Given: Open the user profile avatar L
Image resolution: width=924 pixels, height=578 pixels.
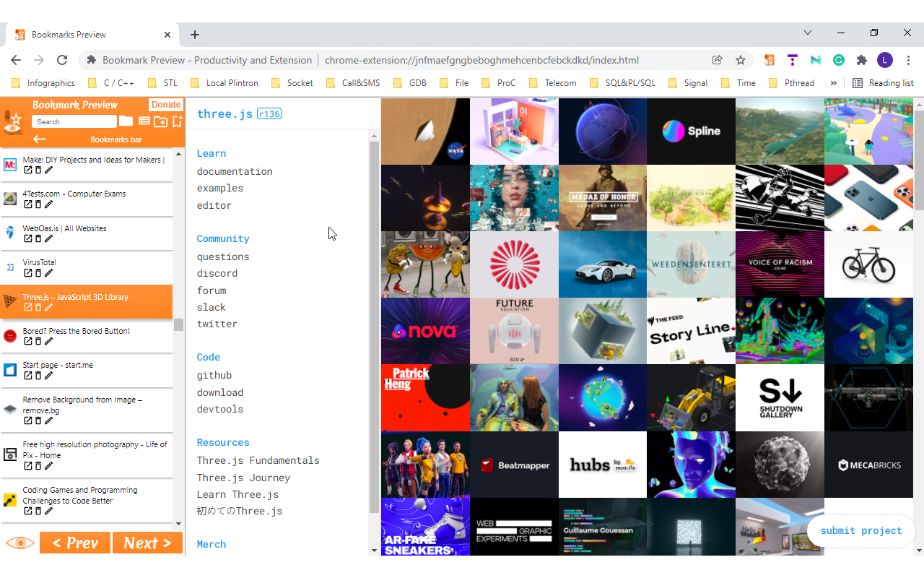Looking at the screenshot, I should 885,60.
